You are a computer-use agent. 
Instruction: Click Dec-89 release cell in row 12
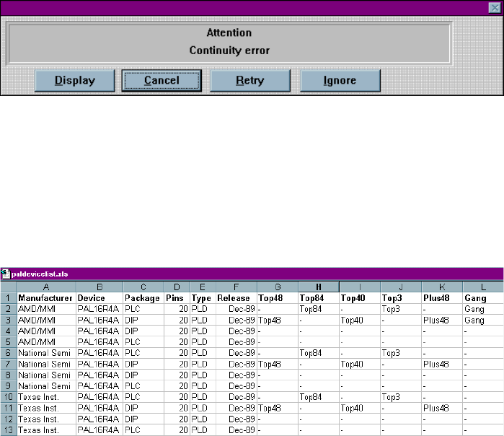[236, 419]
